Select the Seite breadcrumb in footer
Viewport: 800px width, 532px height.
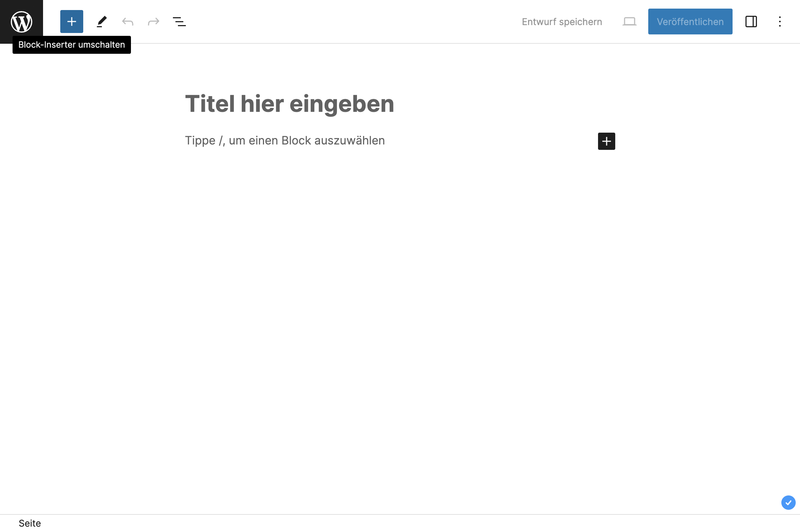click(x=30, y=523)
